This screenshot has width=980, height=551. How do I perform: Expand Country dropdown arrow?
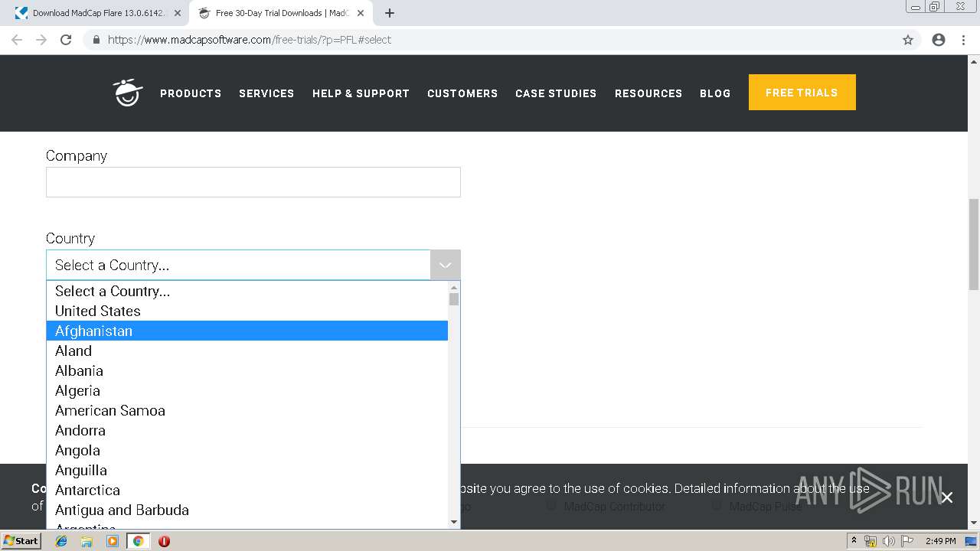point(445,265)
